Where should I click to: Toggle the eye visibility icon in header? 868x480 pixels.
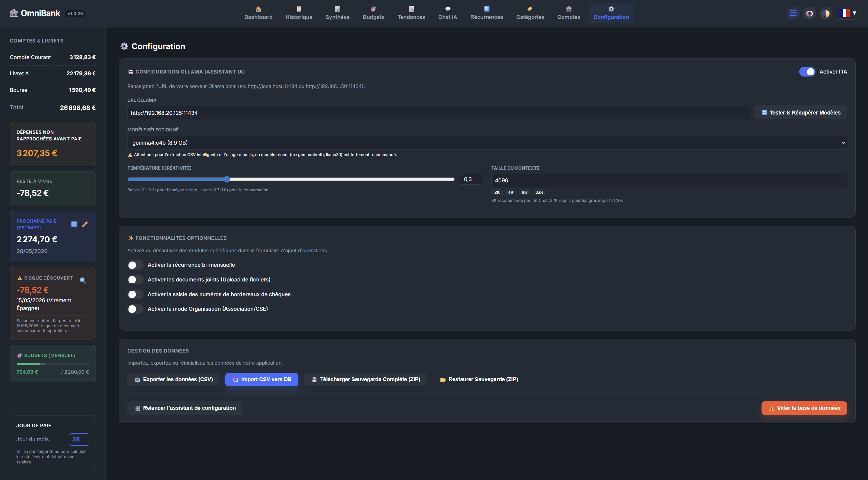[809, 14]
